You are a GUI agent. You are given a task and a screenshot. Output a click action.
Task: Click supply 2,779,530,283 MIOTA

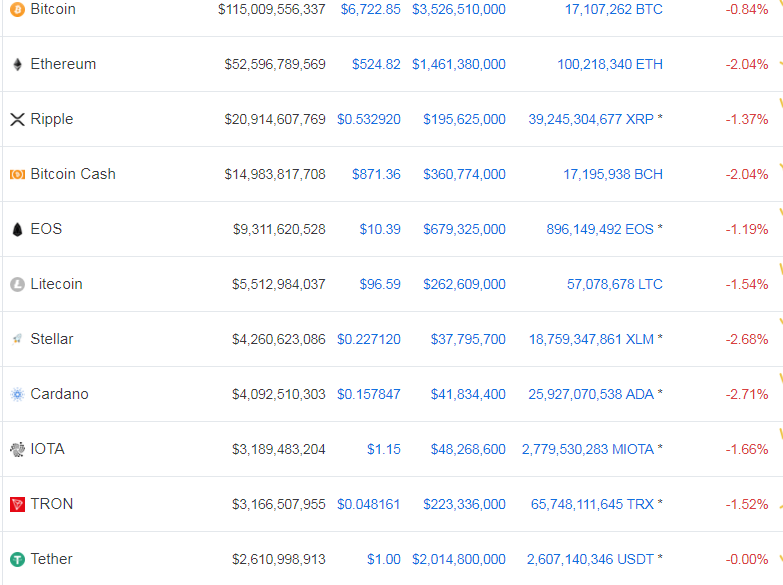coord(588,449)
